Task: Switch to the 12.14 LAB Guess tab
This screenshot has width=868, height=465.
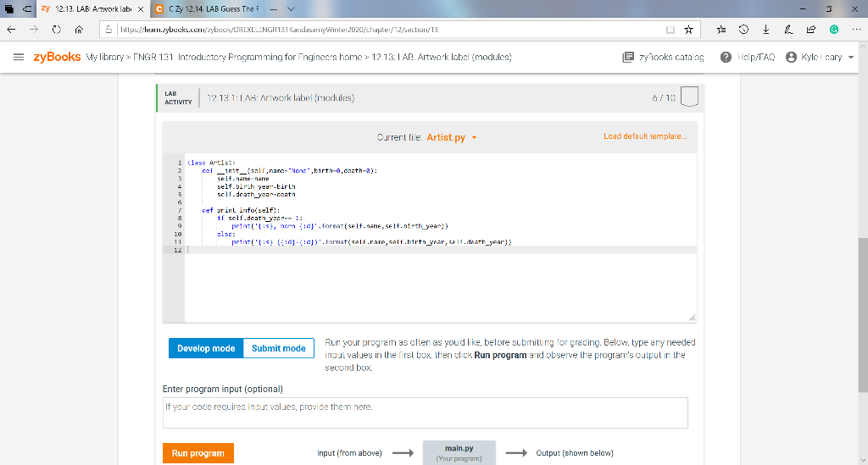Action: coord(206,8)
